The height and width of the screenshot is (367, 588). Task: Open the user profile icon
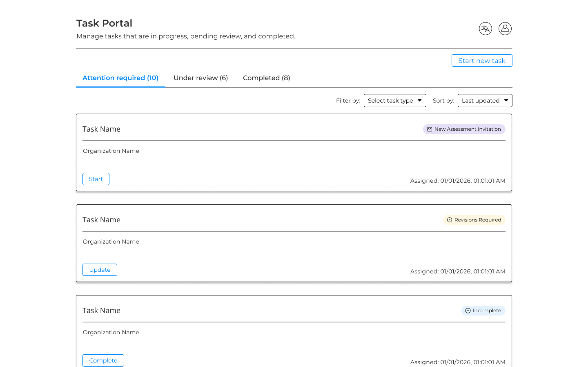(x=505, y=29)
